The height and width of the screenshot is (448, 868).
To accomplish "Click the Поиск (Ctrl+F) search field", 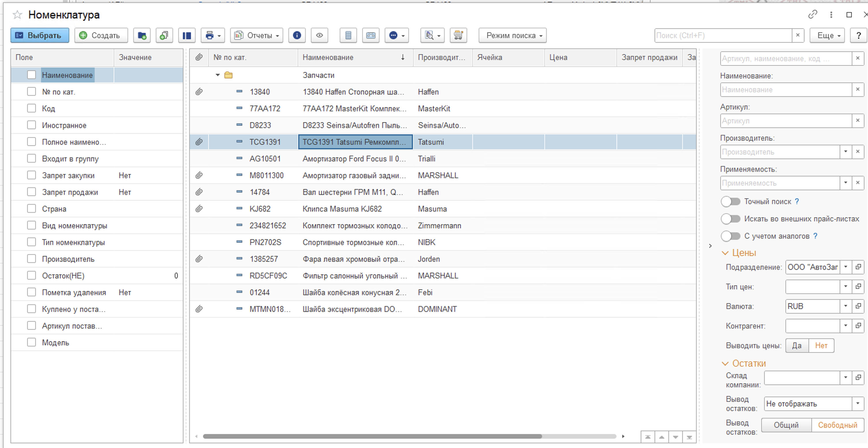I will 723,35.
